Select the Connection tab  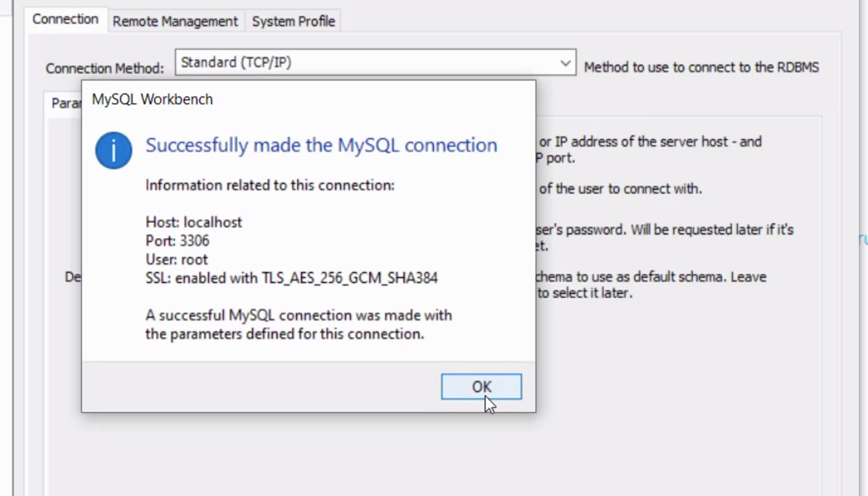(65, 19)
